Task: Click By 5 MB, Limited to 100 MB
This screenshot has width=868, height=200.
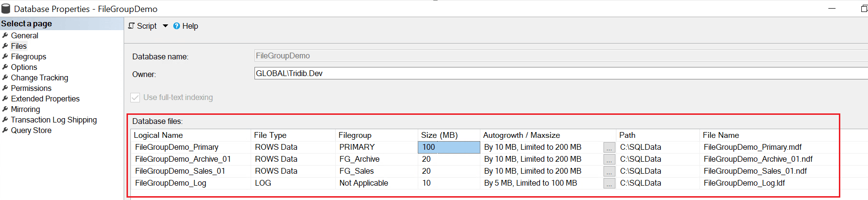Action: [x=530, y=183]
